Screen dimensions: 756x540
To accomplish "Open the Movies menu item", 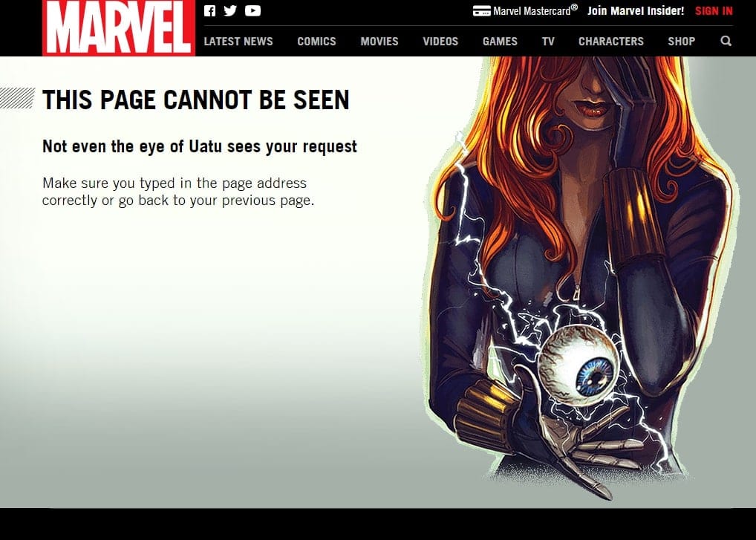I will 379,42.
